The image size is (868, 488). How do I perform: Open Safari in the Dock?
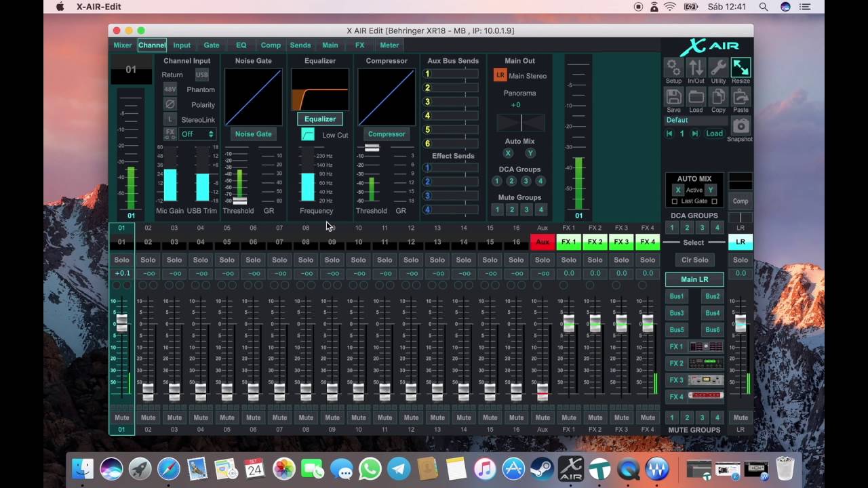tap(169, 468)
